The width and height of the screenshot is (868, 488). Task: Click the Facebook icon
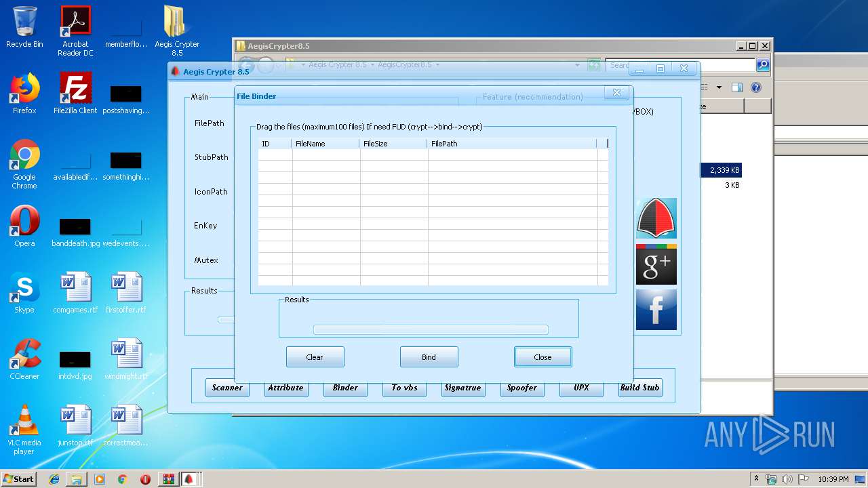(x=656, y=310)
